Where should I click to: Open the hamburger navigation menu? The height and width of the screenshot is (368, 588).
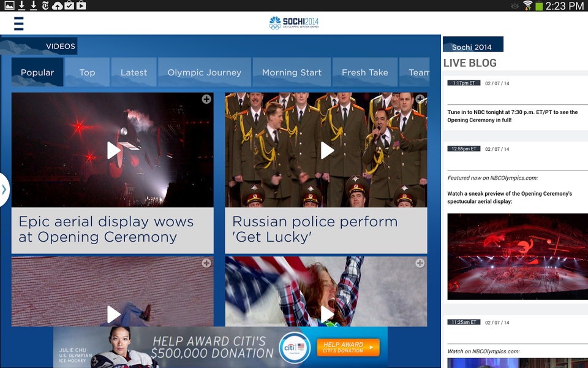click(19, 23)
